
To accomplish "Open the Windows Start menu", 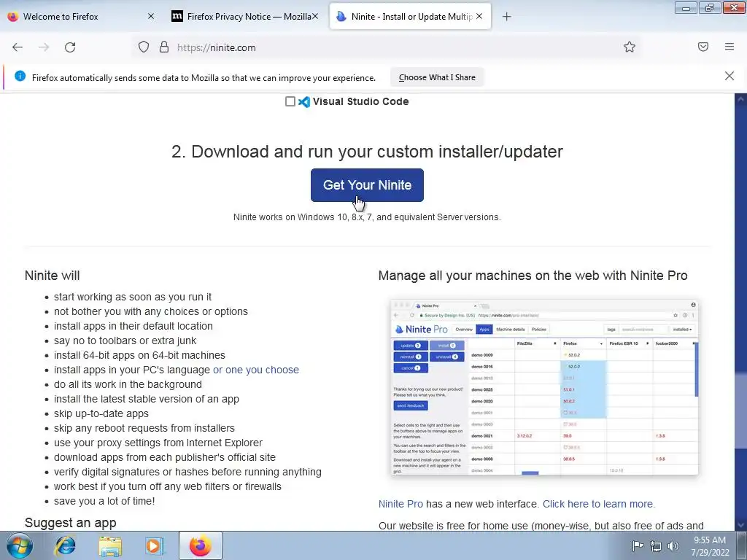I will [x=20, y=545].
